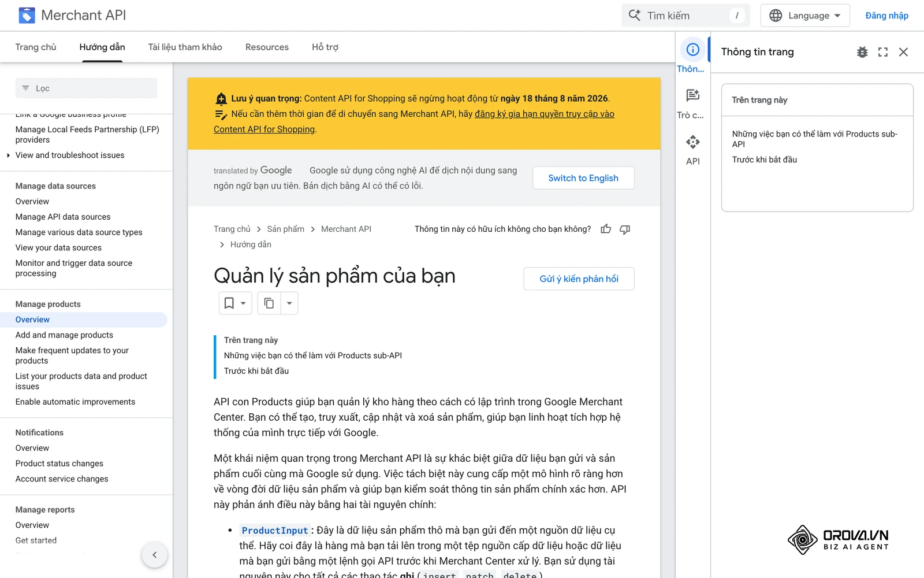Click the Merchant API logo icon

click(x=27, y=15)
